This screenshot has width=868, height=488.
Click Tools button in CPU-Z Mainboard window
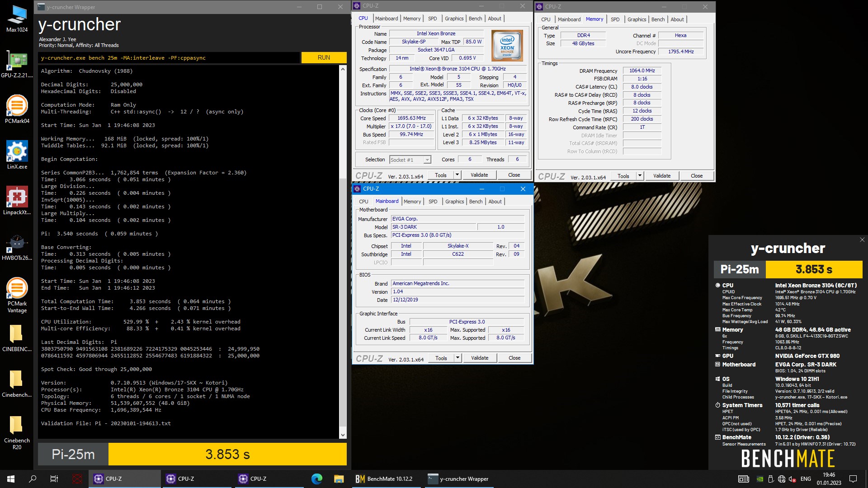tap(441, 358)
